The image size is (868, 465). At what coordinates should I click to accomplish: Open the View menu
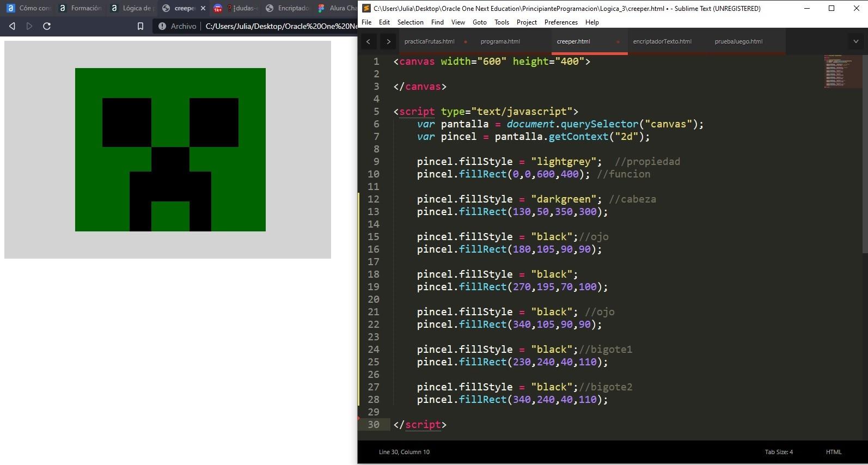458,22
